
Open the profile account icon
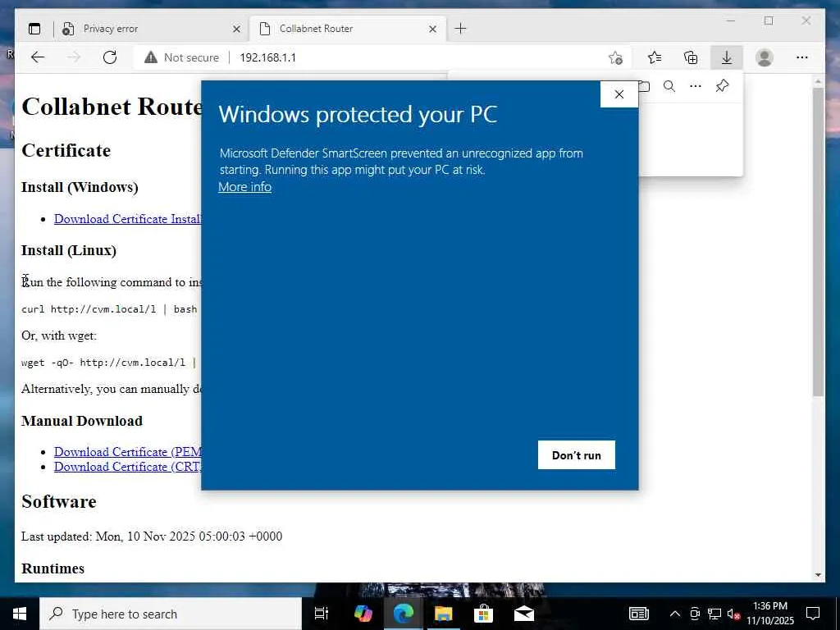[765, 57]
